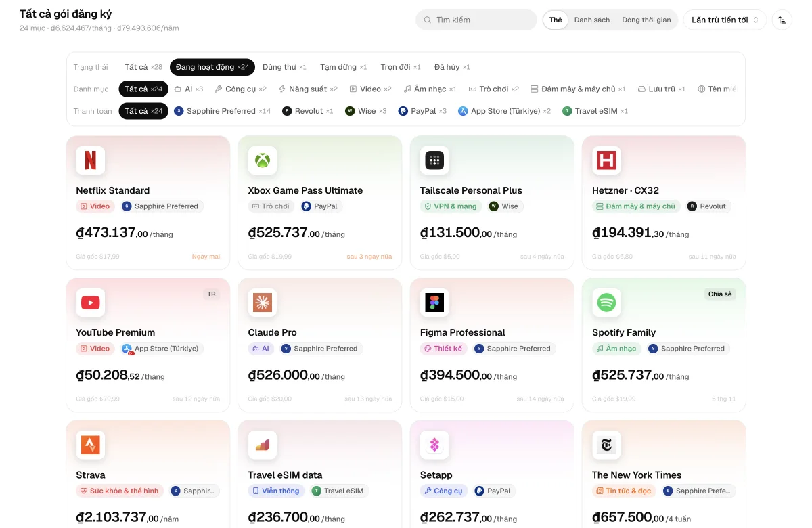The width and height of the screenshot is (812, 528).
Task: Filter payment by App Store (Türkiye) ×2
Action: coord(505,111)
